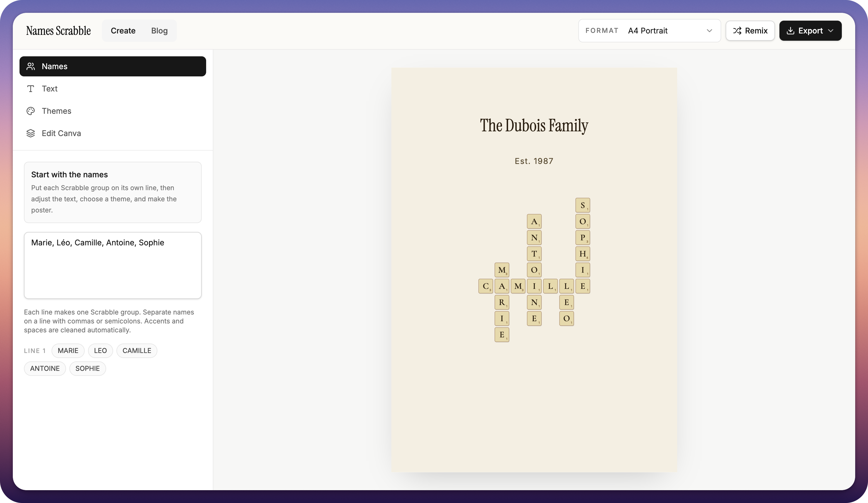
Task: Expand the Export menu chevron
Action: coord(831,31)
